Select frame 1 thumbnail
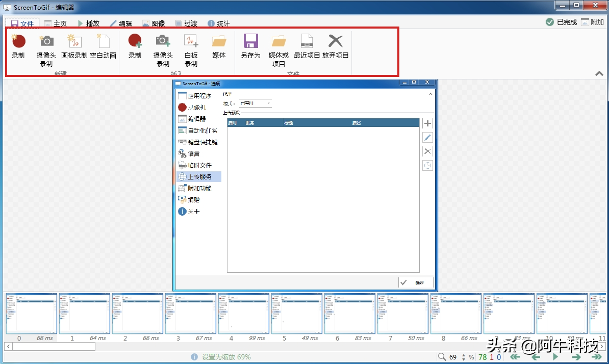 [x=85, y=314]
